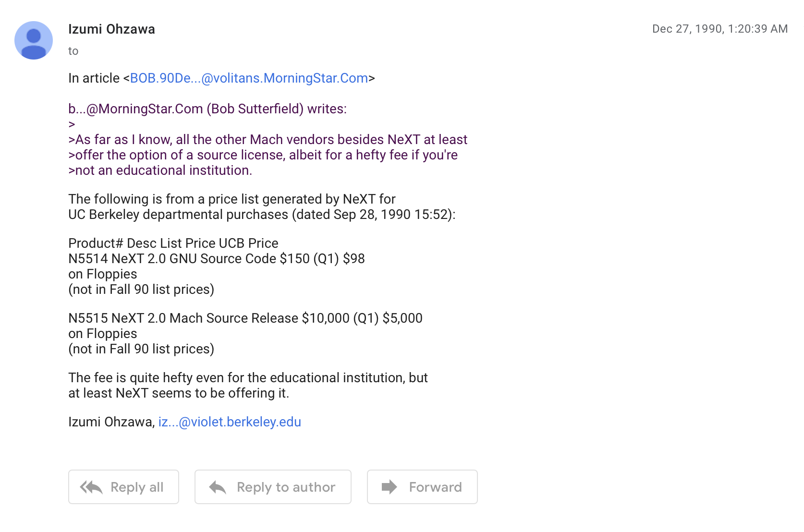Click the 'Product# Desc List Price' header line
804x532 pixels.
pyautogui.click(x=173, y=243)
